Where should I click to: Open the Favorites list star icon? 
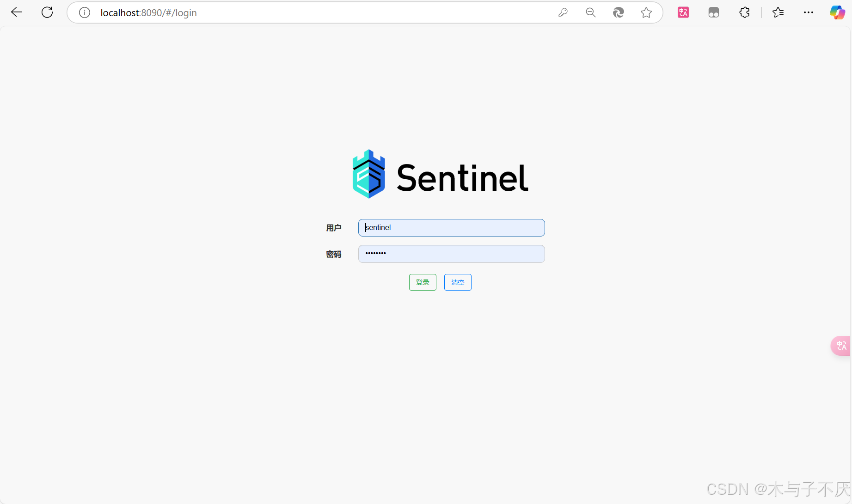click(778, 12)
